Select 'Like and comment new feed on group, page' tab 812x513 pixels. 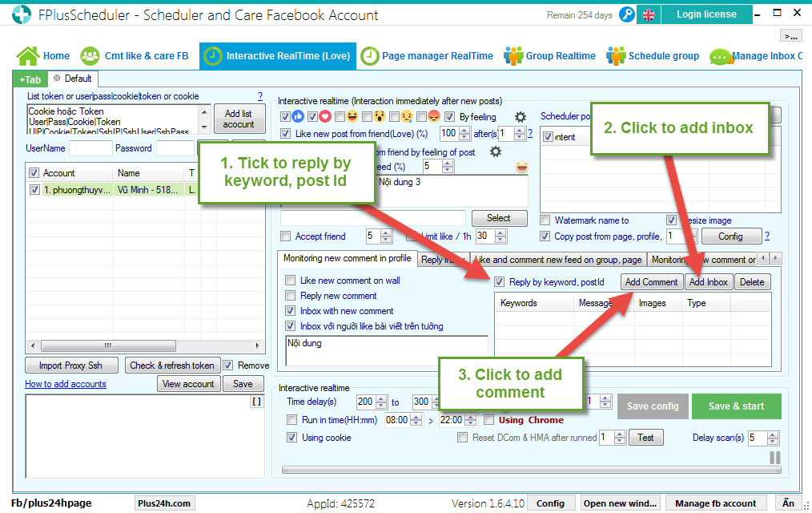point(559,260)
